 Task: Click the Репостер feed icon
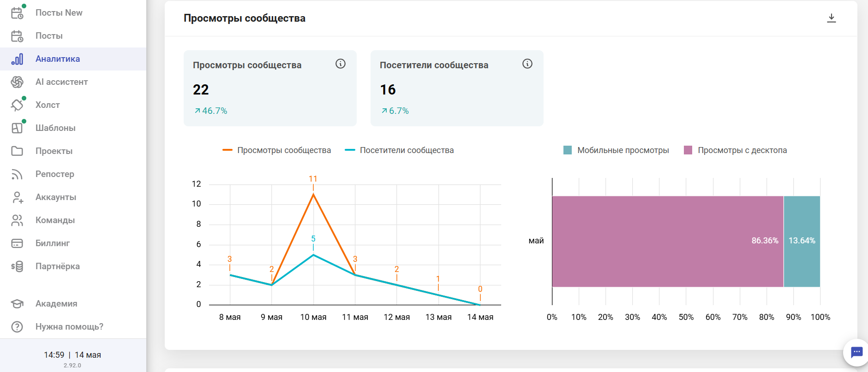17,174
